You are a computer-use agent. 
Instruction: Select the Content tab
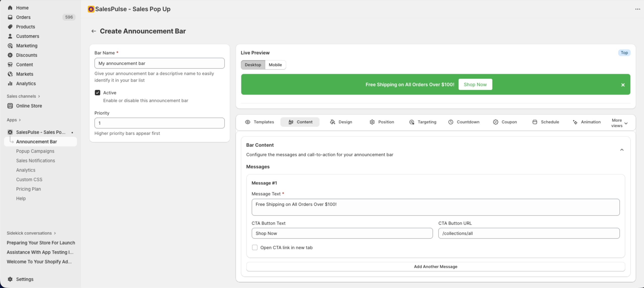pyautogui.click(x=300, y=122)
